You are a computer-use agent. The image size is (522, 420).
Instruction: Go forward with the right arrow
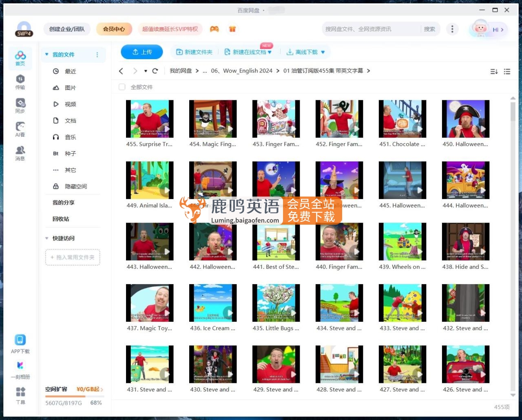[135, 71]
